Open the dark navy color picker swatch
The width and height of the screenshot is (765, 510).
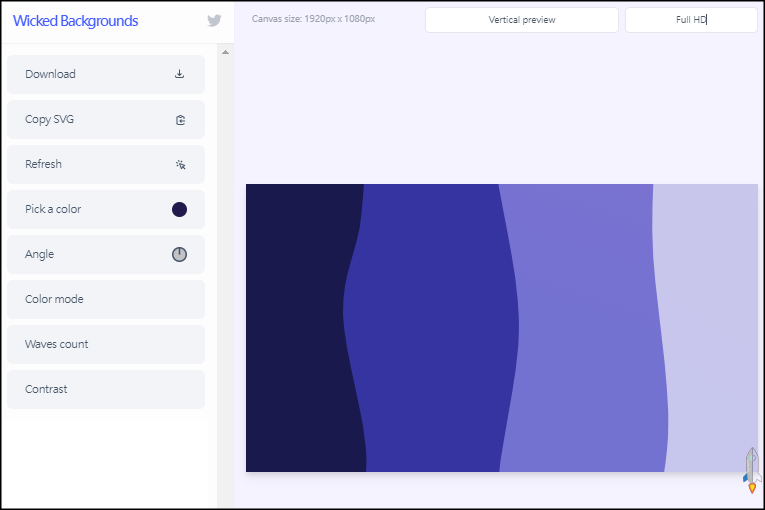(179, 209)
